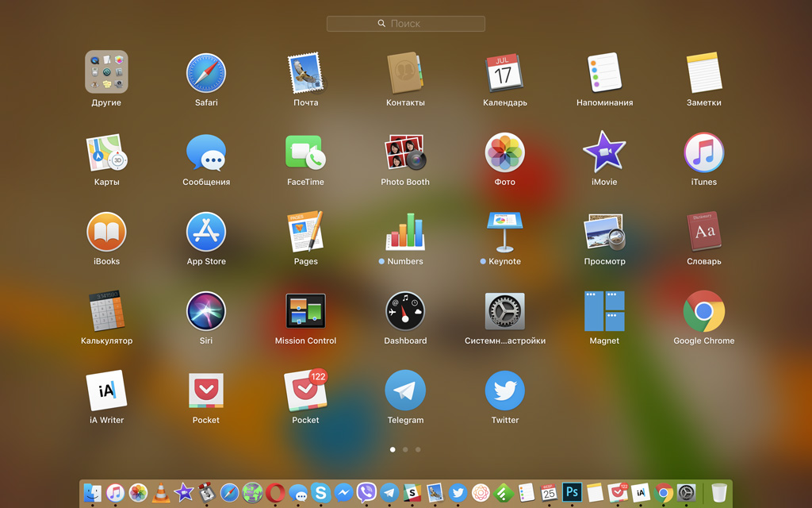Open Slack in the Dock

point(412,492)
